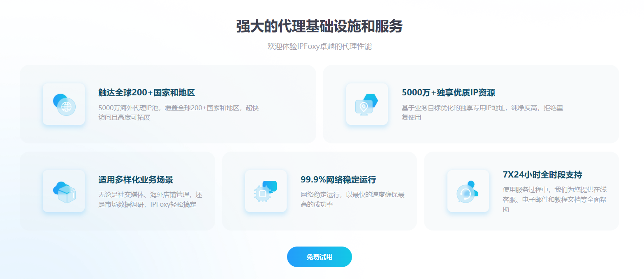Click the chip and chat icon for network stability
This screenshot has height=279, width=644.
pyautogui.click(x=266, y=191)
